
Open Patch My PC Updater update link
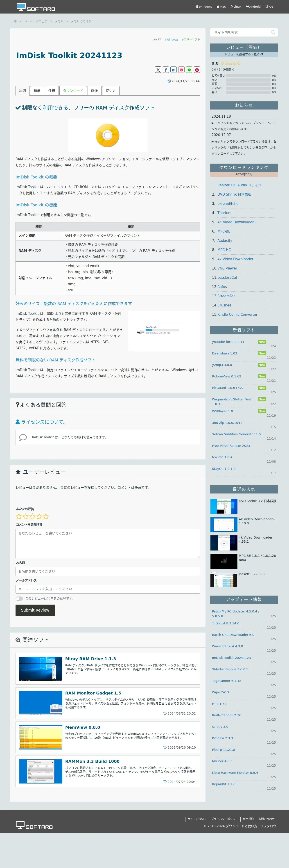coord(235,614)
